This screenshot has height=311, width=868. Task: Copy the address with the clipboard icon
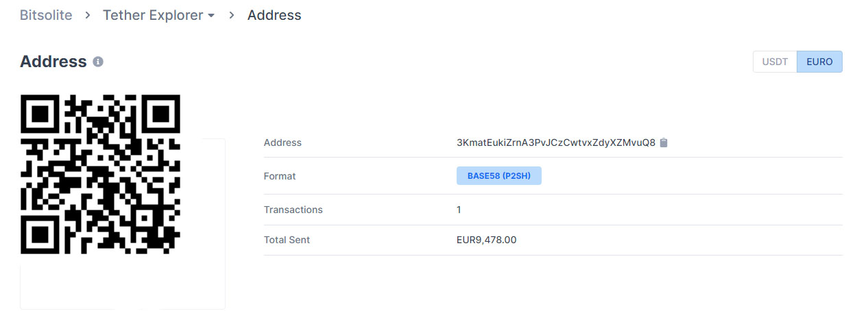[664, 142]
